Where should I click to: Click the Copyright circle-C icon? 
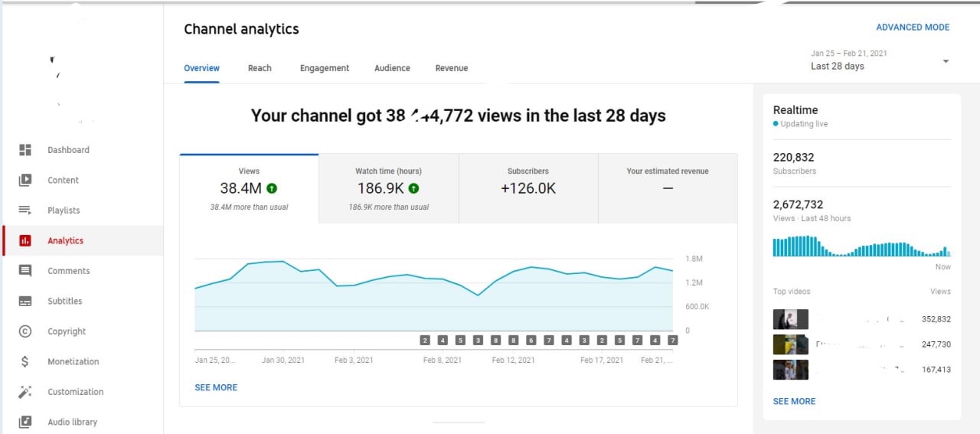[x=25, y=331]
